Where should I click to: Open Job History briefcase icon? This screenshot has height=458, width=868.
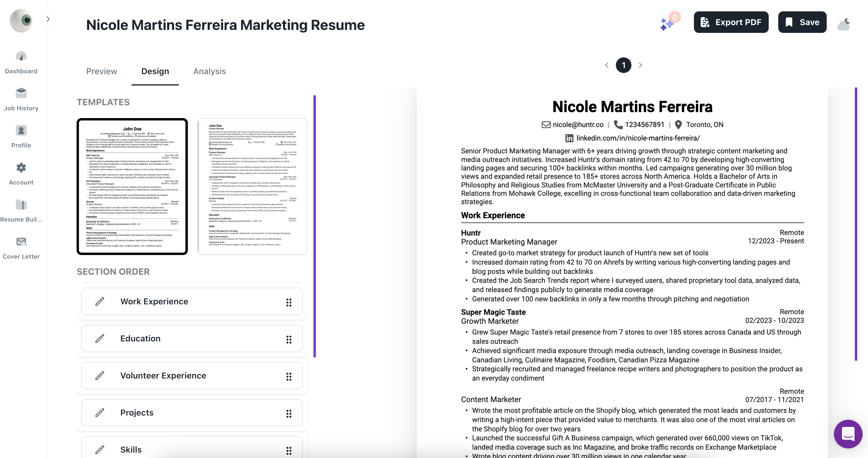pos(21,93)
